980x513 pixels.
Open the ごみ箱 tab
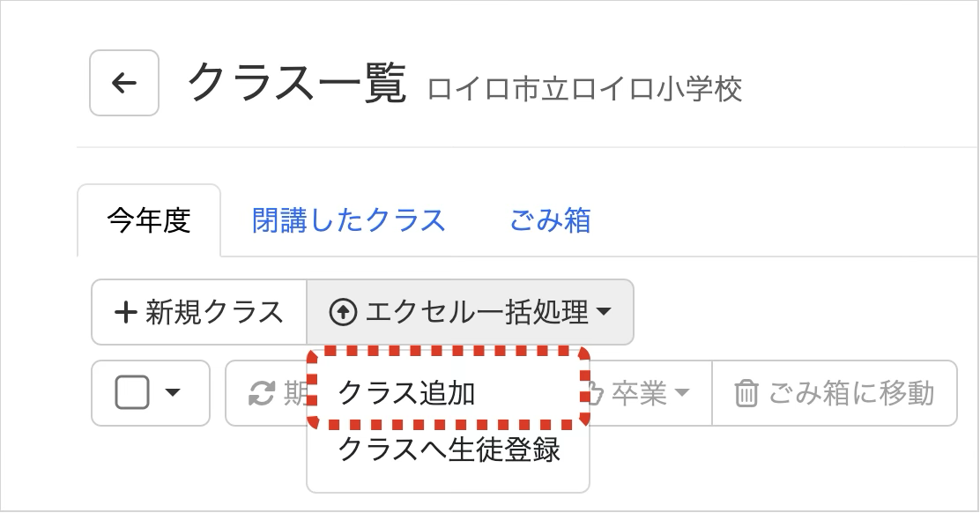[x=550, y=220]
